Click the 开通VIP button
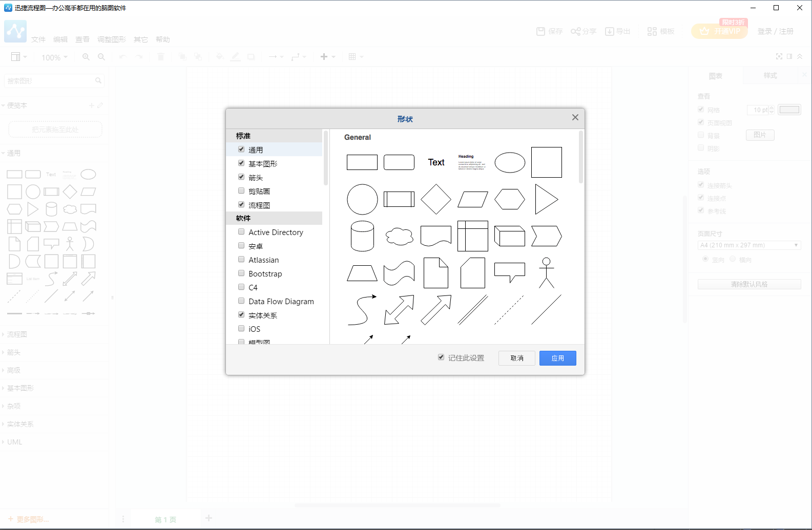 [720, 31]
